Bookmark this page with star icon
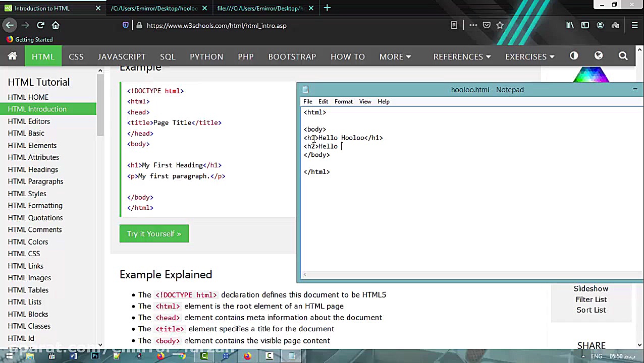 [500, 25]
